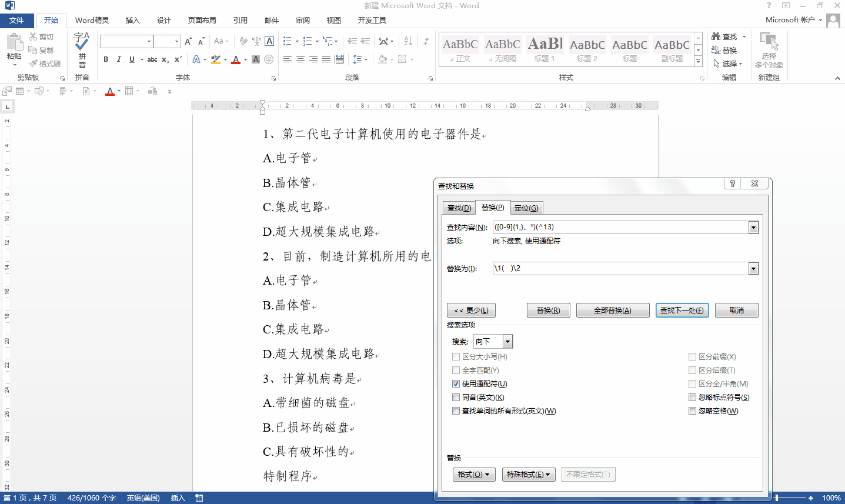Apply subscript formatting
This screenshot has height=504, width=845.
pos(165,59)
